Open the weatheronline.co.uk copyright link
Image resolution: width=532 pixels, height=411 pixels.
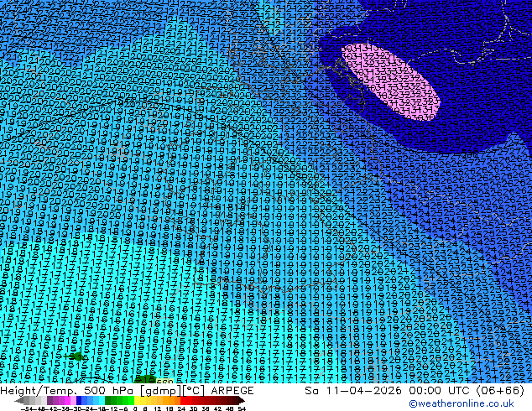click(461, 403)
